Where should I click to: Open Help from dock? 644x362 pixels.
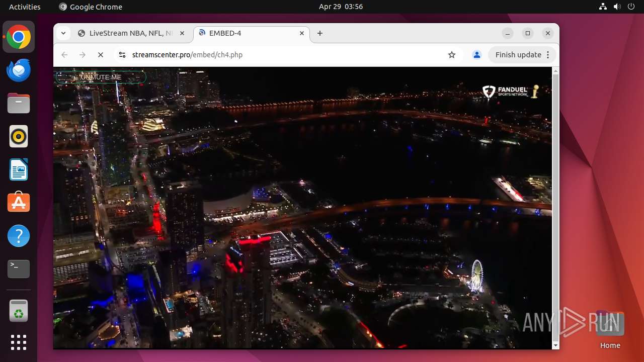pos(19,236)
